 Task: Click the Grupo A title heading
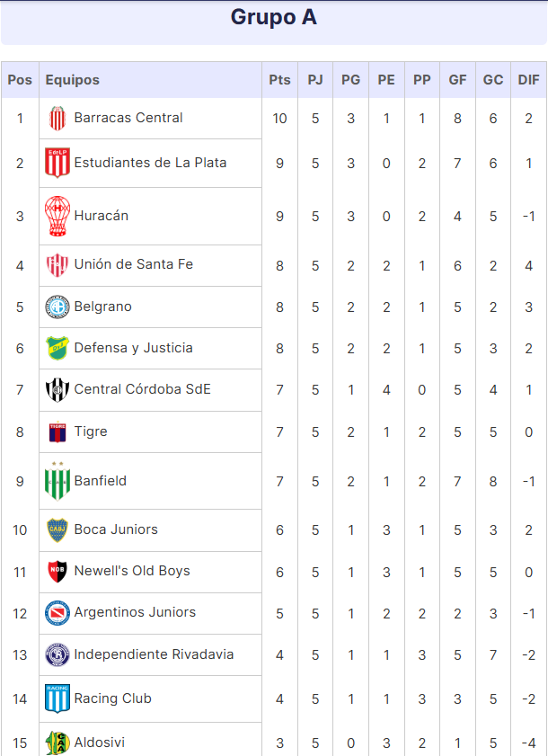point(274,17)
